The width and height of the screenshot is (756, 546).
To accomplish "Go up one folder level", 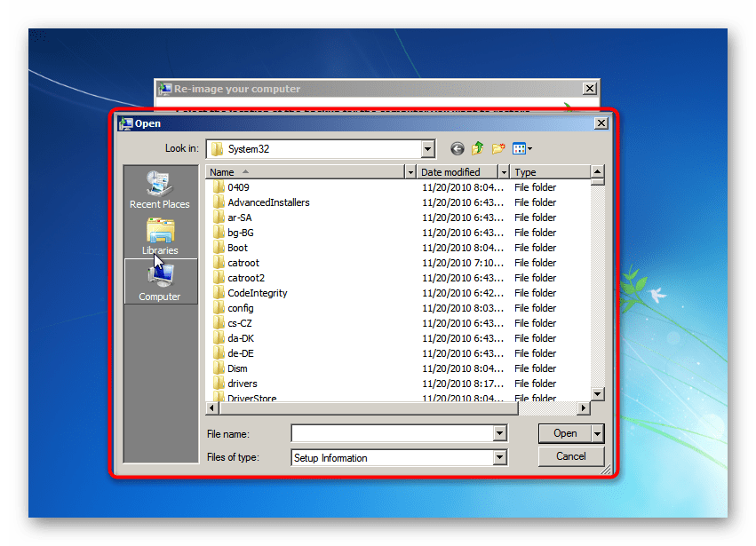I will [478, 149].
